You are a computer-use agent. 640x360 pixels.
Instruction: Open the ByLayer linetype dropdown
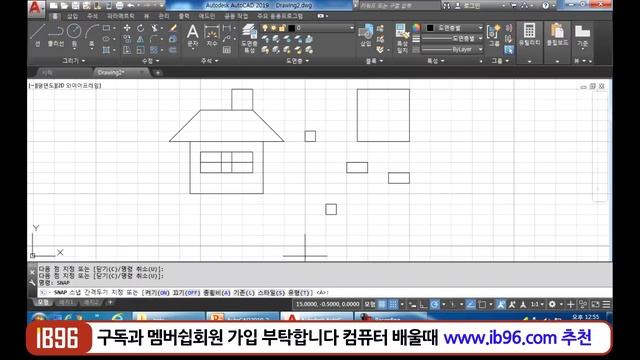452,49
